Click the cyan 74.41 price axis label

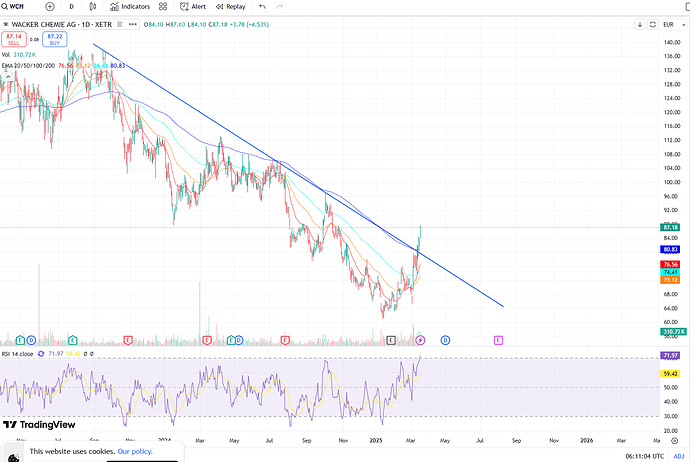[x=670, y=272]
